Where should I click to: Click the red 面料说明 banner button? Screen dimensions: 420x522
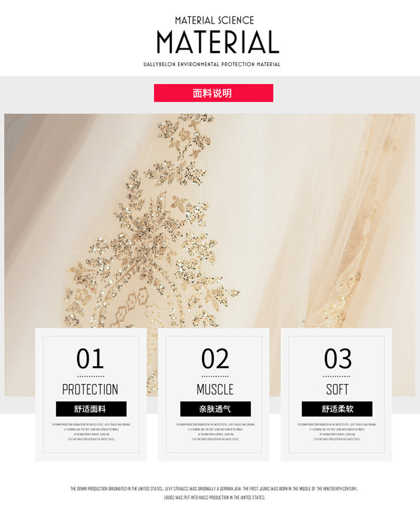click(x=214, y=93)
